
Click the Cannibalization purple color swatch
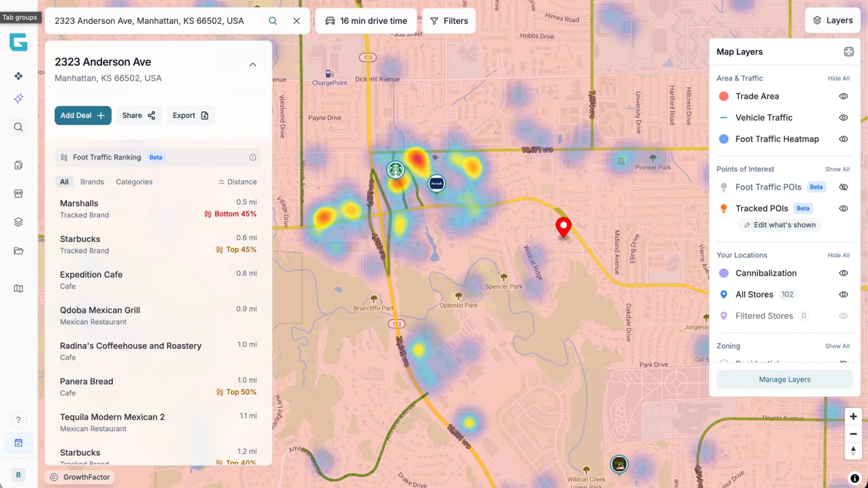724,273
